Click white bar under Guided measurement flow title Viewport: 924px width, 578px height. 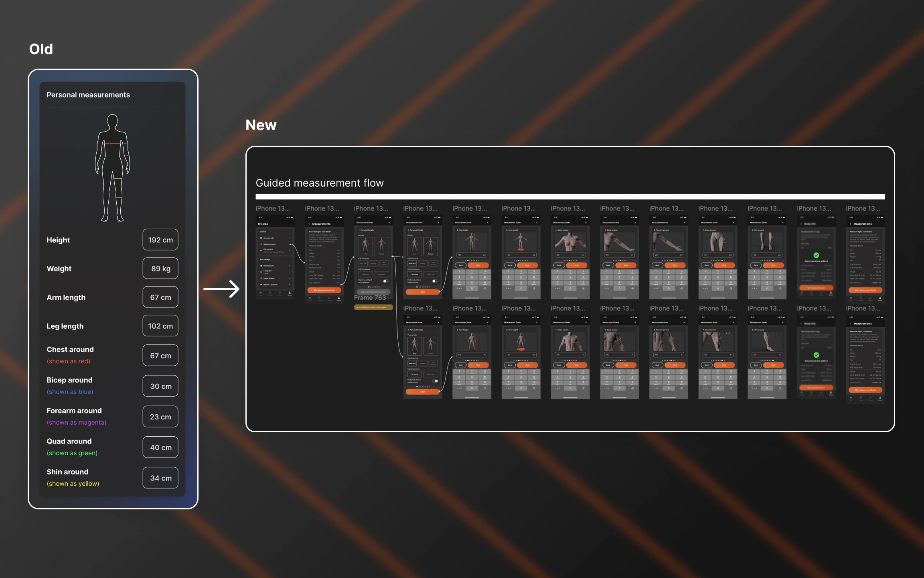pyautogui.click(x=570, y=197)
